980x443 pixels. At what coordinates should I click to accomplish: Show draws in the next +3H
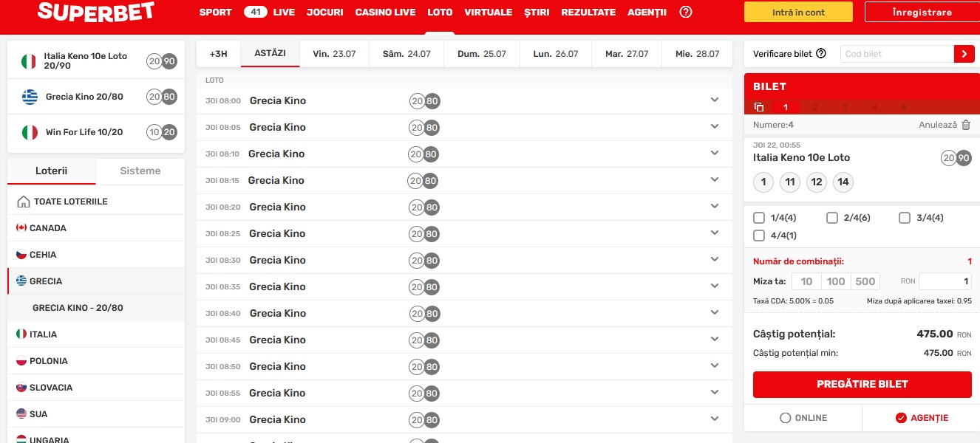(x=219, y=54)
